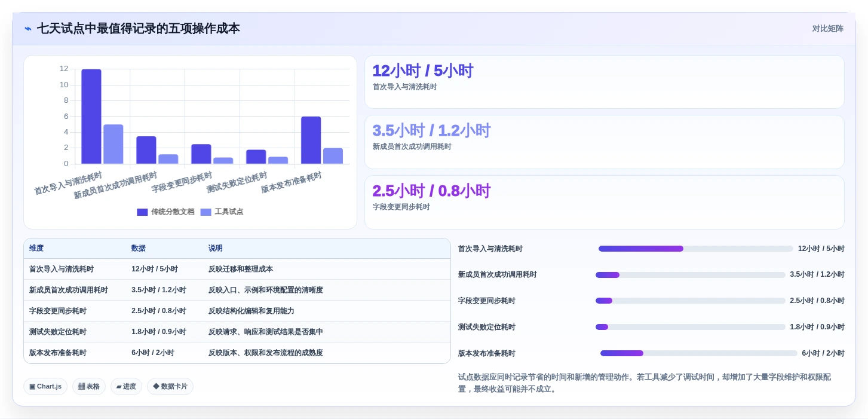Click table cell 首次导入与清洗耗时
Image resolution: width=868 pixels, height=419 pixels.
[x=62, y=270]
